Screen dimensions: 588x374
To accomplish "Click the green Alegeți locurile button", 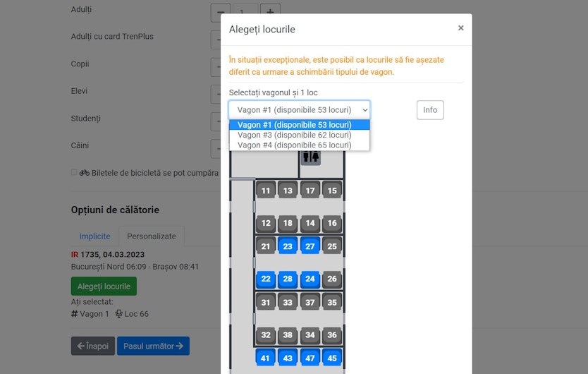I will [104, 286].
